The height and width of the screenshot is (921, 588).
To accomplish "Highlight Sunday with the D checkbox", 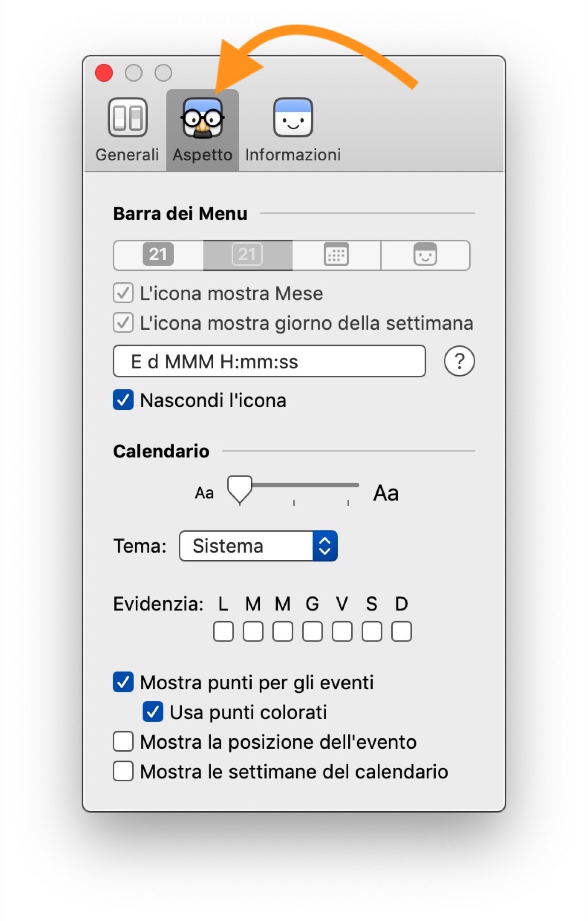I will click(x=401, y=631).
